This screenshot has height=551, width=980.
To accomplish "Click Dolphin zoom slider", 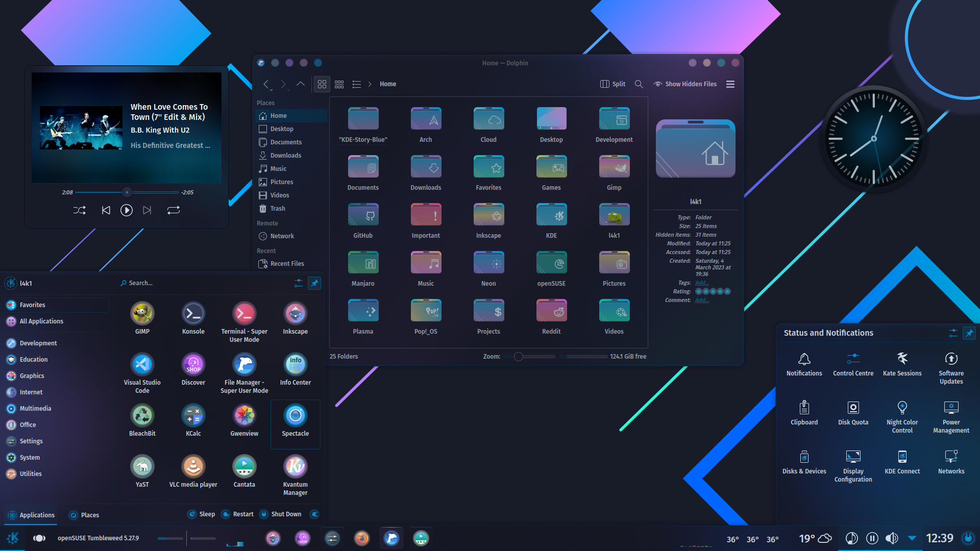I will tap(529, 357).
